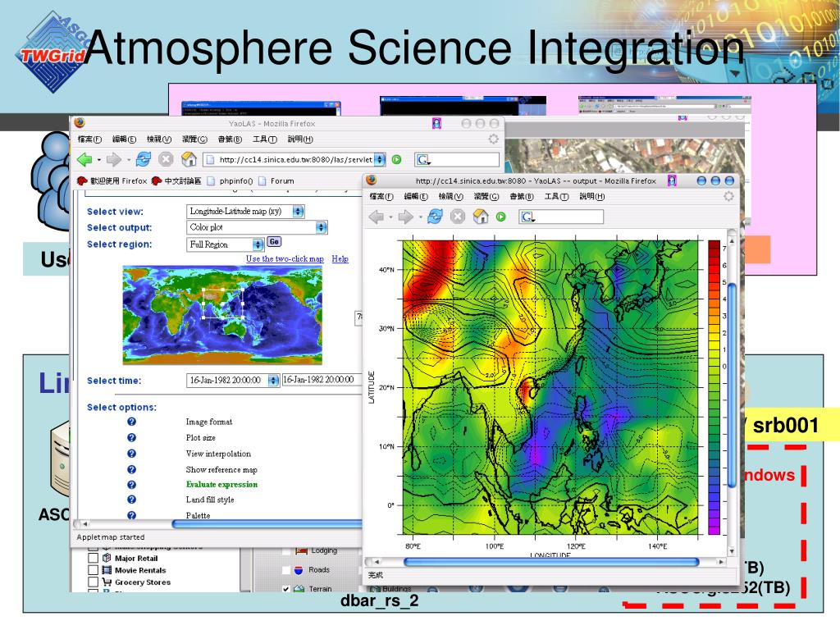840x630 pixels.
Task: Open the 中文討論區 bookmark
Action: (176, 181)
